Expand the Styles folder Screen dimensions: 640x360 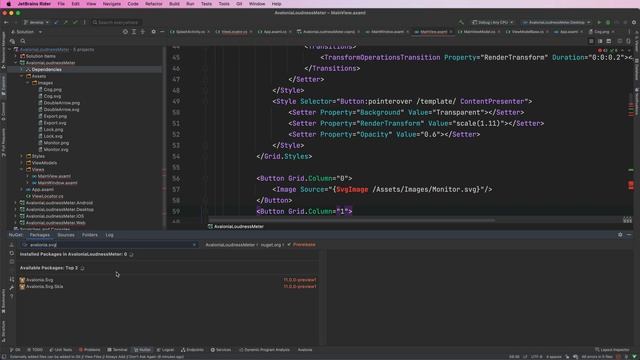22,156
